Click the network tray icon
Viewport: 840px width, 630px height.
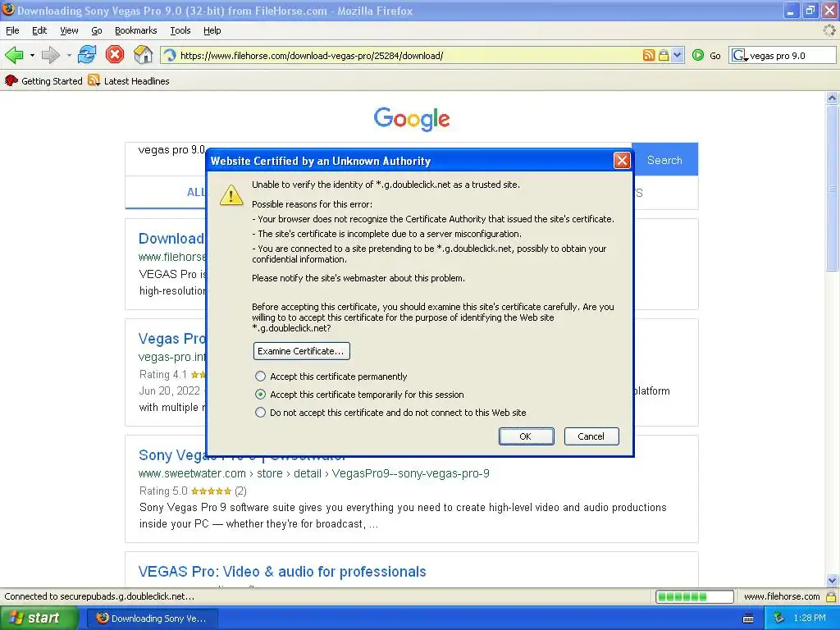click(x=779, y=618)
